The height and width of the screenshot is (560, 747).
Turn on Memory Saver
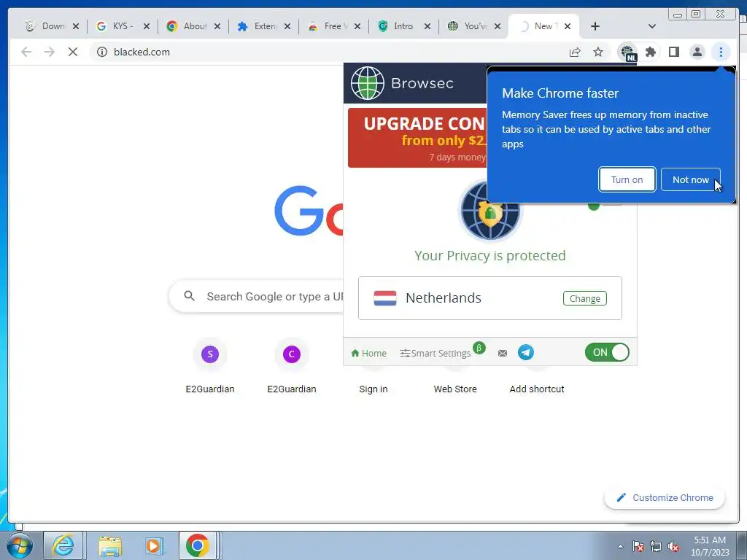click(x=627, y=179)
